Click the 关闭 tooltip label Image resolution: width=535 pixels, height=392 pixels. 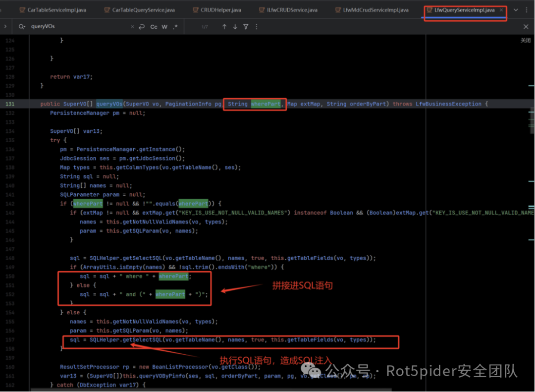point(525,41)
